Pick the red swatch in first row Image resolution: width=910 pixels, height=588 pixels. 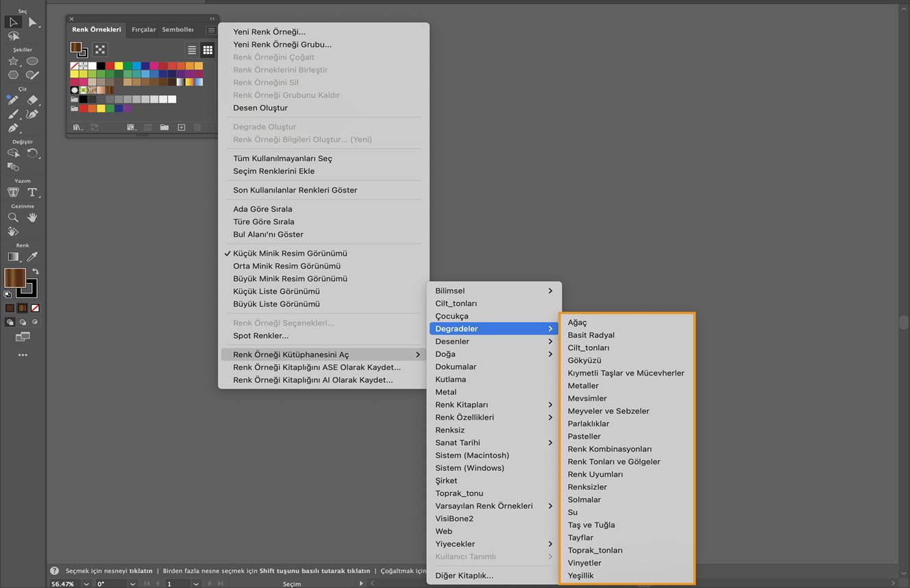click(110, 66)
